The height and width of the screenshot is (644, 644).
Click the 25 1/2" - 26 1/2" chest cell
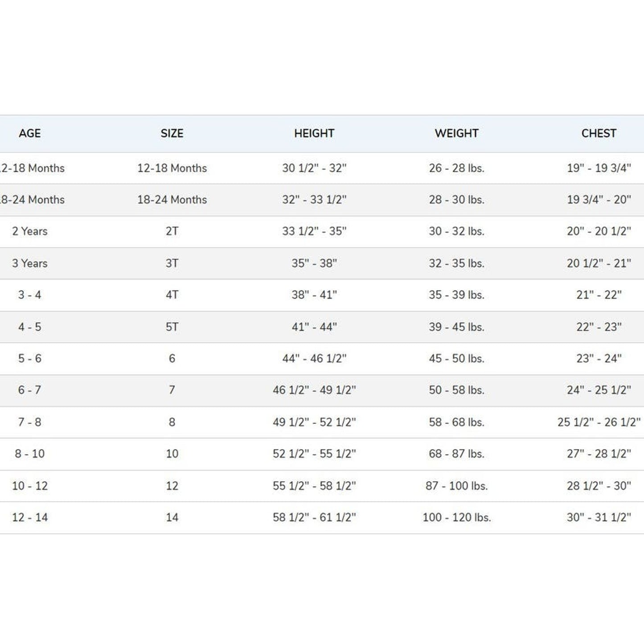(x=599, y=422)
